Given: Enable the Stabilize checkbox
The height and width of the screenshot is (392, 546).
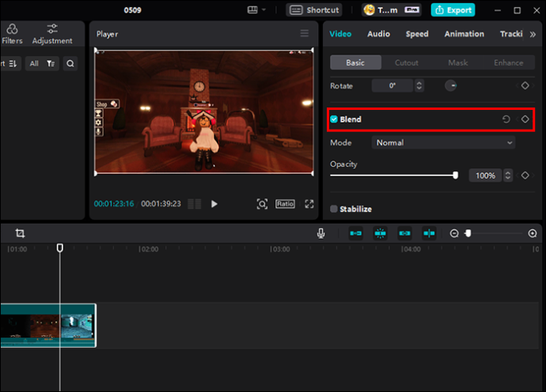Looking at the screenshot, I should (x=334, y=209).
